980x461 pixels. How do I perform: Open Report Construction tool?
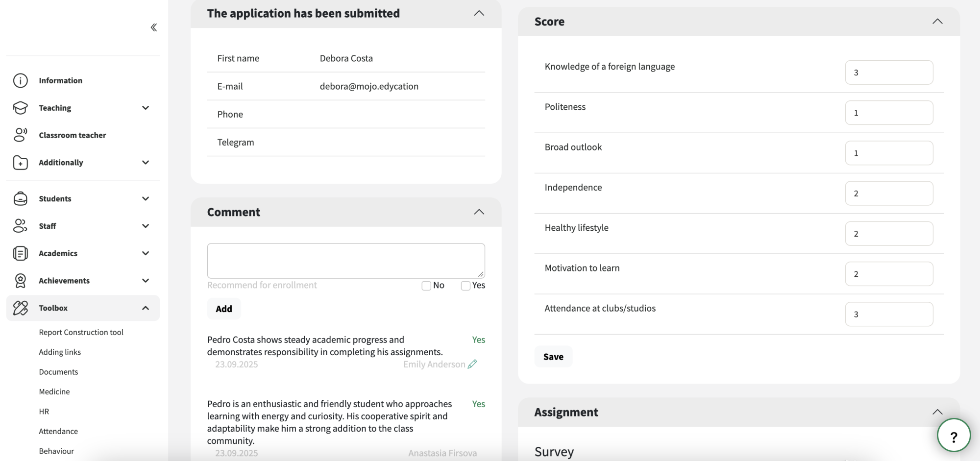pos(81,332)
